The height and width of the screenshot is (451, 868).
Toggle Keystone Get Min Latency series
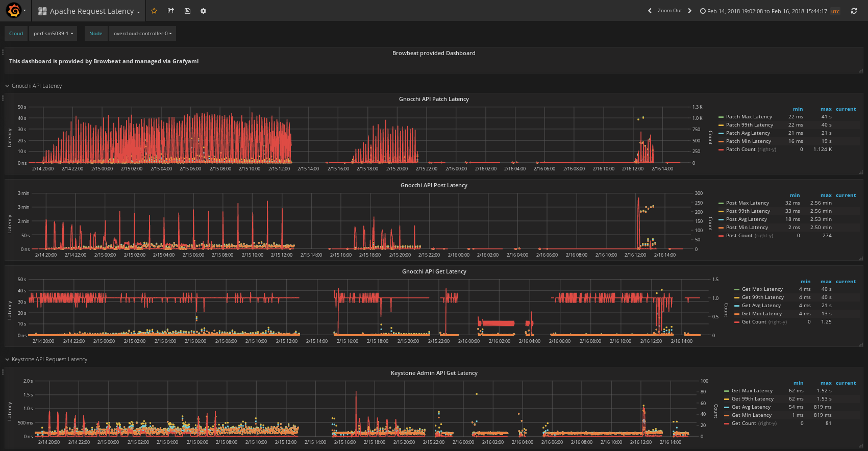pos(751,415)
